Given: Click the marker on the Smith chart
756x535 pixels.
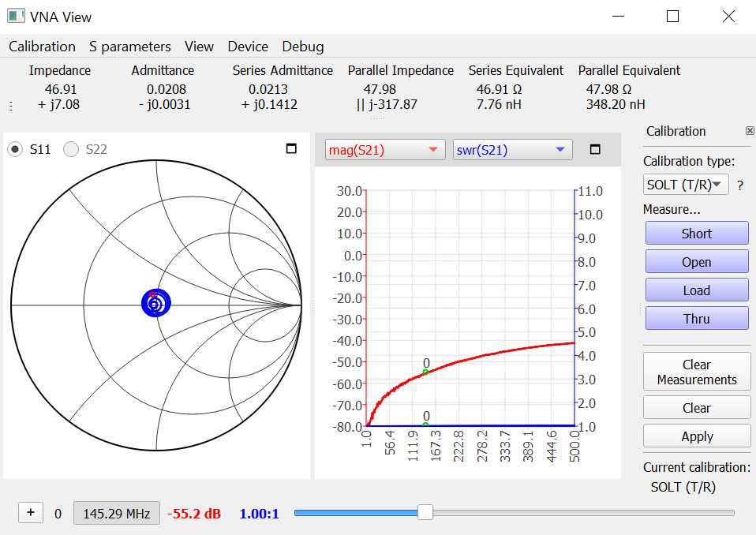Looking at the screenshot, I should [152, 294].
